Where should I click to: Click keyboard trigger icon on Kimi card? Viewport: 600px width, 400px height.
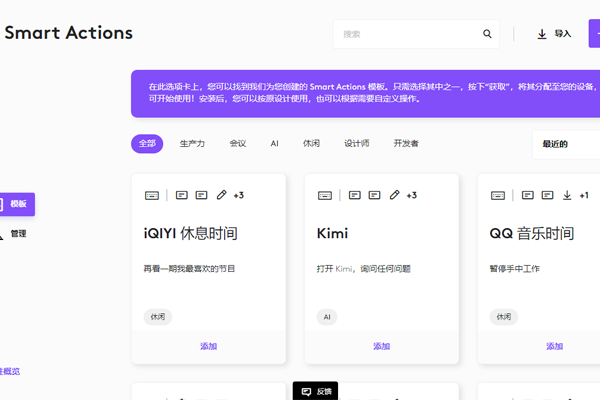tap(324, 195)
